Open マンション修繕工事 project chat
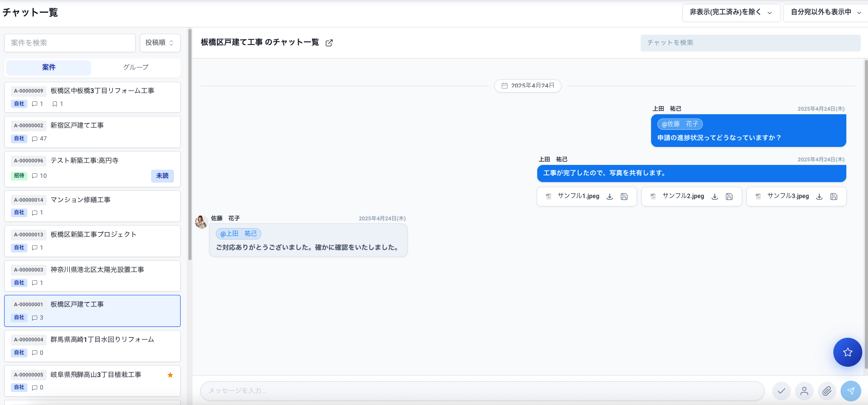This screenshot has width=868, height=405. 92,206
